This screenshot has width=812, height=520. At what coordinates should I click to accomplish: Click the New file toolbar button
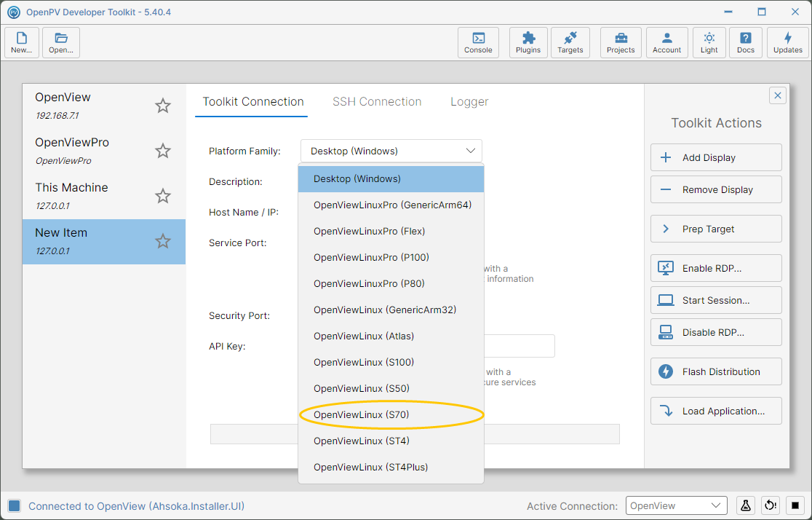click(22, 42)
